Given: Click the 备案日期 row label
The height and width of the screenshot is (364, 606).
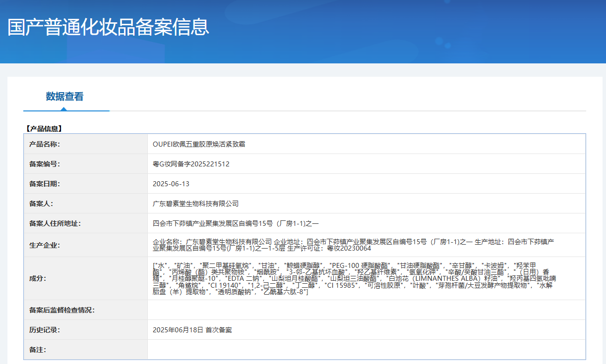Looking at the screenshot, I should pyautogui.click(x=45, y=184).
